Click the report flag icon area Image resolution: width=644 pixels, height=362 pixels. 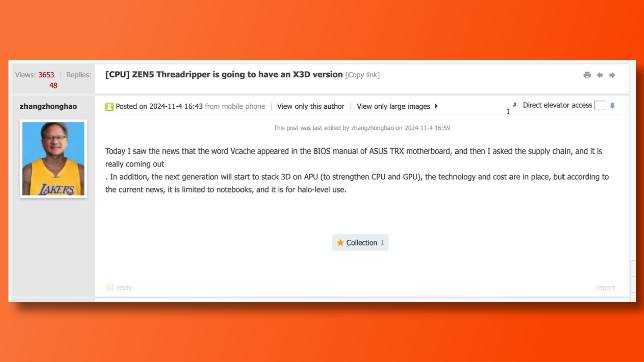[x=606, y=287]
